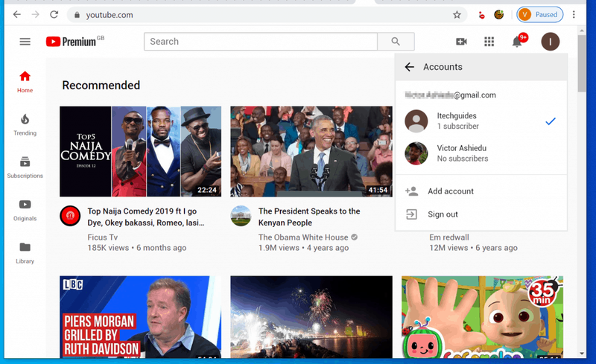
Task: Open the Chrome profile Paused button
Action: pos(539,15)
